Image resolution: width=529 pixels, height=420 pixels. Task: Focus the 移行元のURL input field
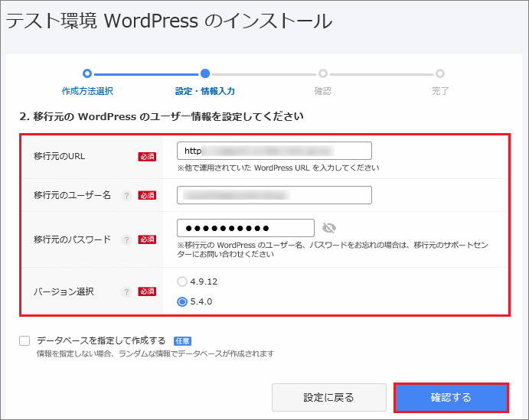(274, 151)
